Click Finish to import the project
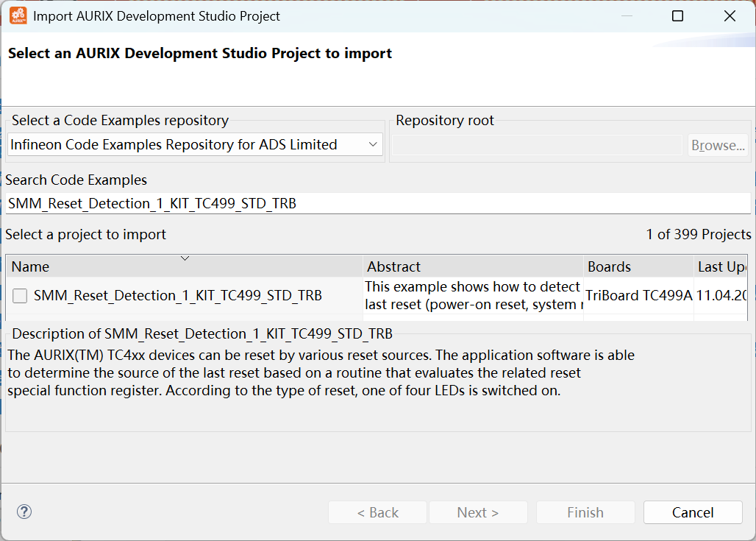 tap(585, 512)
